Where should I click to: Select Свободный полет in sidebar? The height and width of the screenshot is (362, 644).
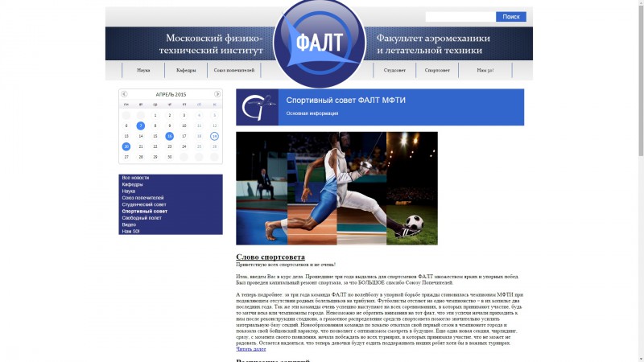pyautogui.click(x=142, y=218)
